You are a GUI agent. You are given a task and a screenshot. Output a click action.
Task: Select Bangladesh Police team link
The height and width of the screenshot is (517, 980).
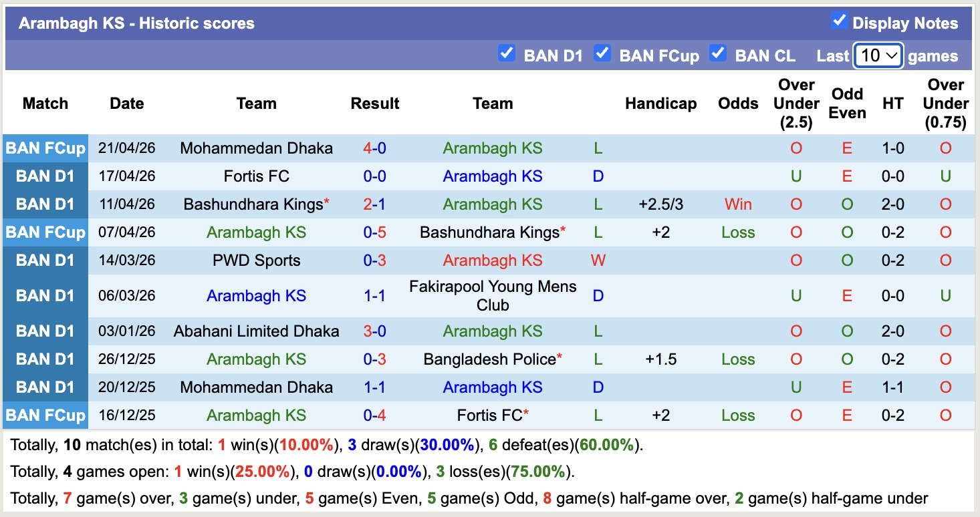[x=489, y=359]
